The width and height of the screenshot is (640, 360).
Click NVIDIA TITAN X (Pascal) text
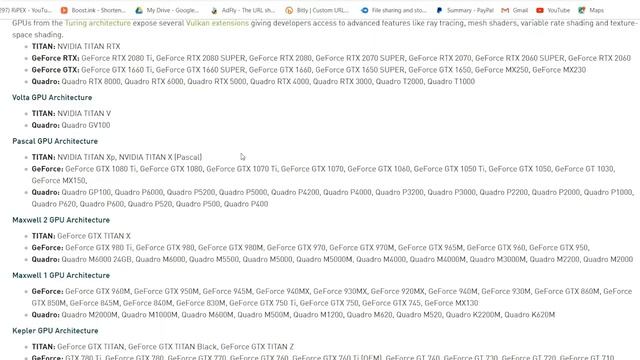160,157
